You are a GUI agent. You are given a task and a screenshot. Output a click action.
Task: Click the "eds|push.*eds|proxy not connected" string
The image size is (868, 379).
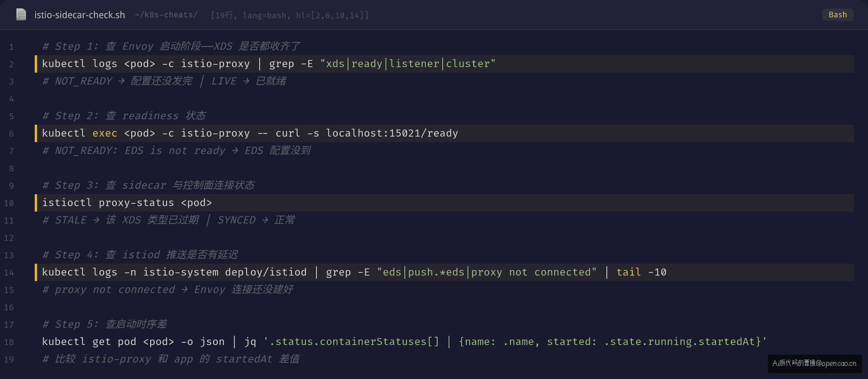pyautogui.click(x=486, y=272)
